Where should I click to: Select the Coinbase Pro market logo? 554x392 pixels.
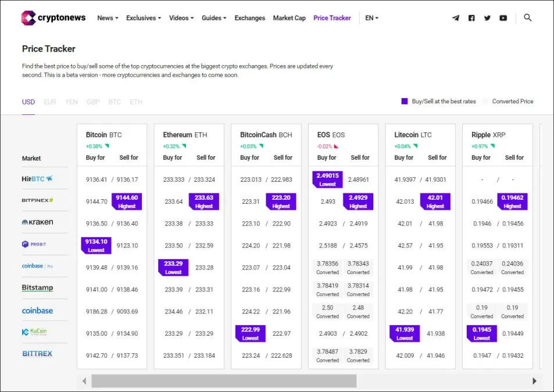pos(37,266)
